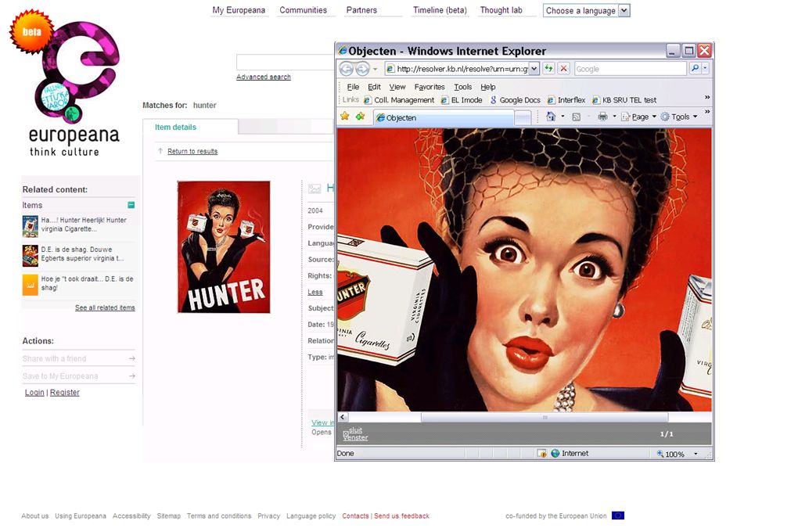Click 'sluit venster' close window link
This screenshot has height=532, width=798.
(355, 433)
